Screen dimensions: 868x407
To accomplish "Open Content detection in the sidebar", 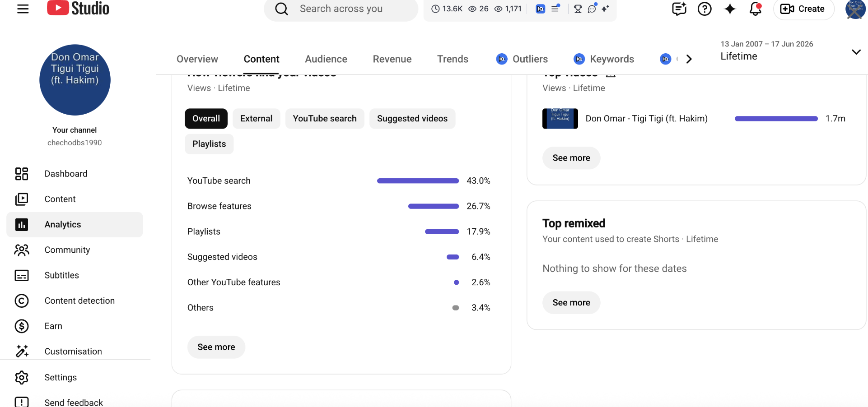I will click(75, 301).
